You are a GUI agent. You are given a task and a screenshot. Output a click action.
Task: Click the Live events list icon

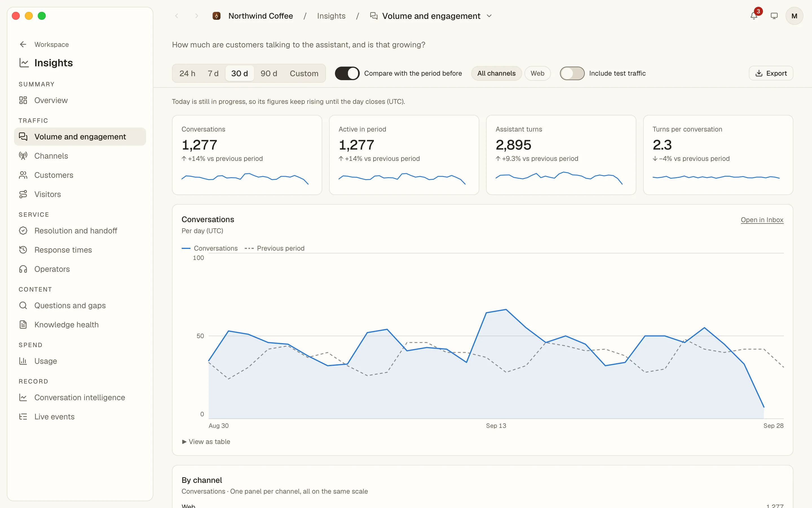click(x=23, y=417)
